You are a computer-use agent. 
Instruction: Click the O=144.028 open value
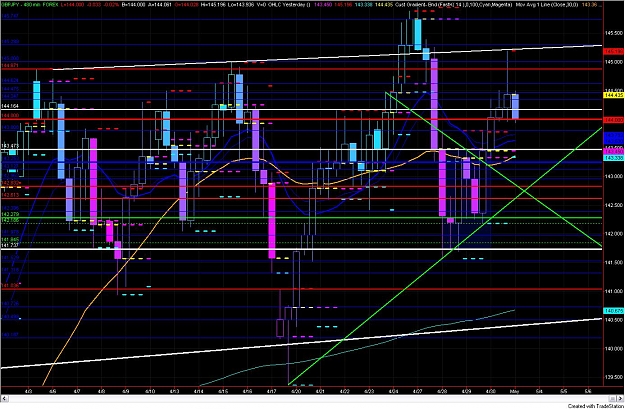[x=185, y=5]
